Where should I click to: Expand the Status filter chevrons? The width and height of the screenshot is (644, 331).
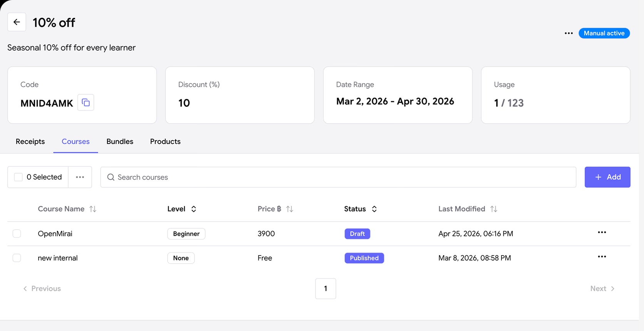(374, 209)
